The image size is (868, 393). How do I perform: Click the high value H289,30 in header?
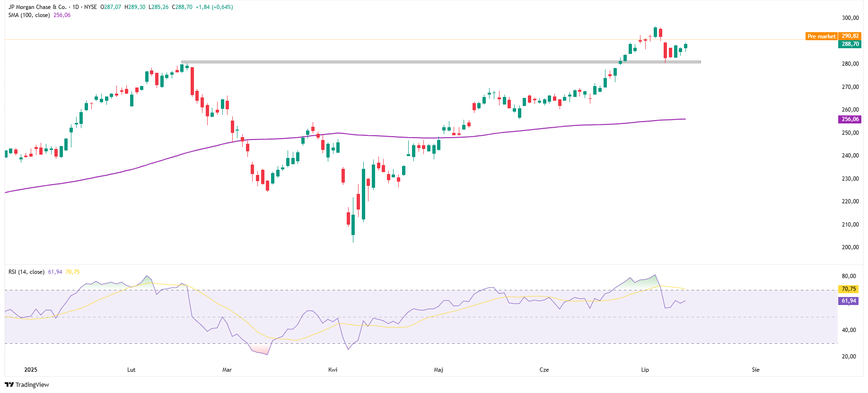tap(135, 7)
